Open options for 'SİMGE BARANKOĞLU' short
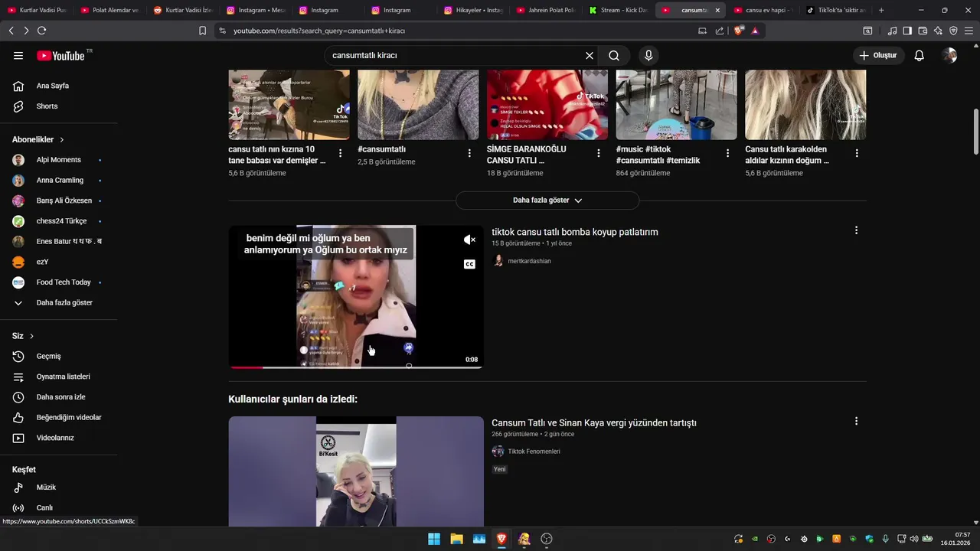980x551 pixels. (599, 153)
